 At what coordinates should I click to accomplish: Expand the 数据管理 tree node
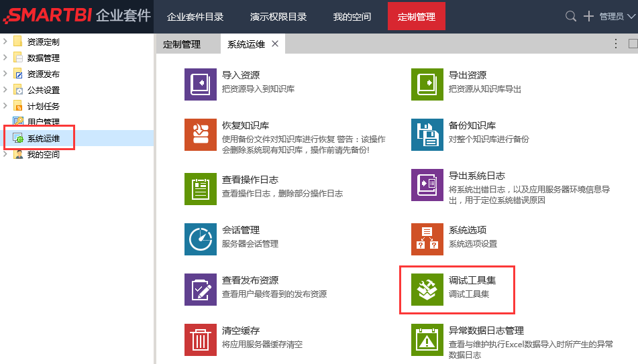(x=5, y=58)
